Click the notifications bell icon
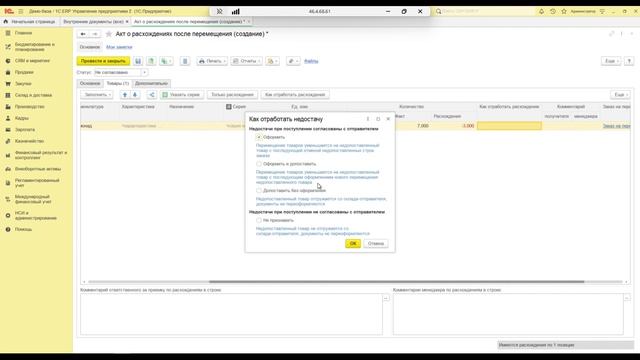Image resolution: width=640 pixels, height=360 pixels. [541, 11]
